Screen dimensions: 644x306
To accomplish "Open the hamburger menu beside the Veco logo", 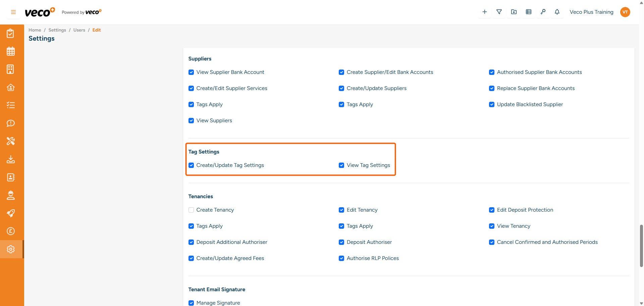I will [x=13, y=12].
